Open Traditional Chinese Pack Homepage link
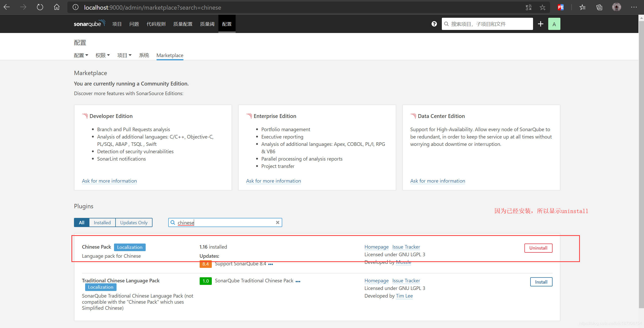The height and width of the screenshot is (328, 644). point(376,281)
